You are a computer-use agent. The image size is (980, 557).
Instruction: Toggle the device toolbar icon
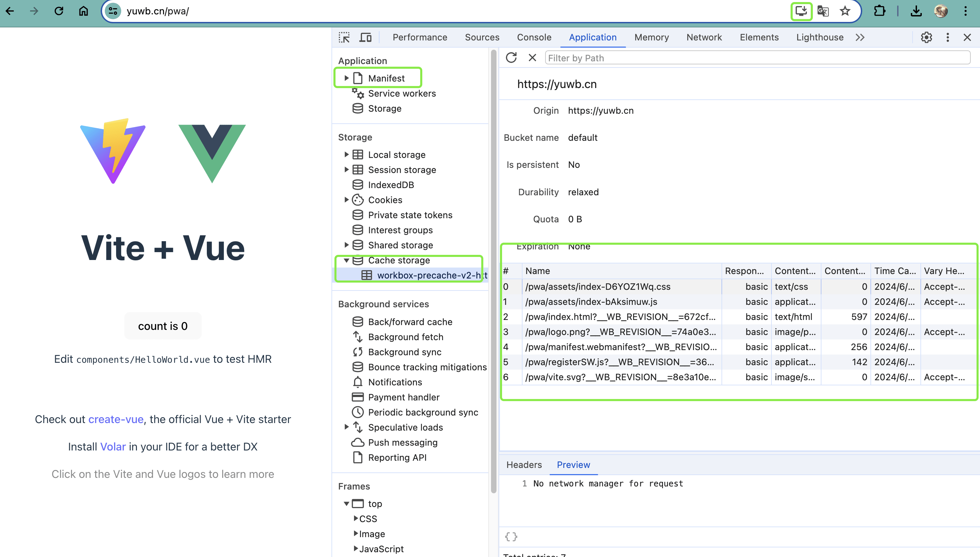point(366,37)
